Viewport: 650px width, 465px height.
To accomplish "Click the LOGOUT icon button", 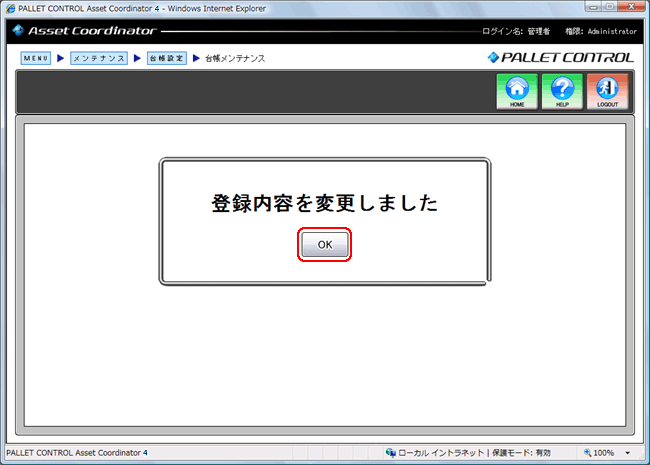I will [x=607, y=91].
